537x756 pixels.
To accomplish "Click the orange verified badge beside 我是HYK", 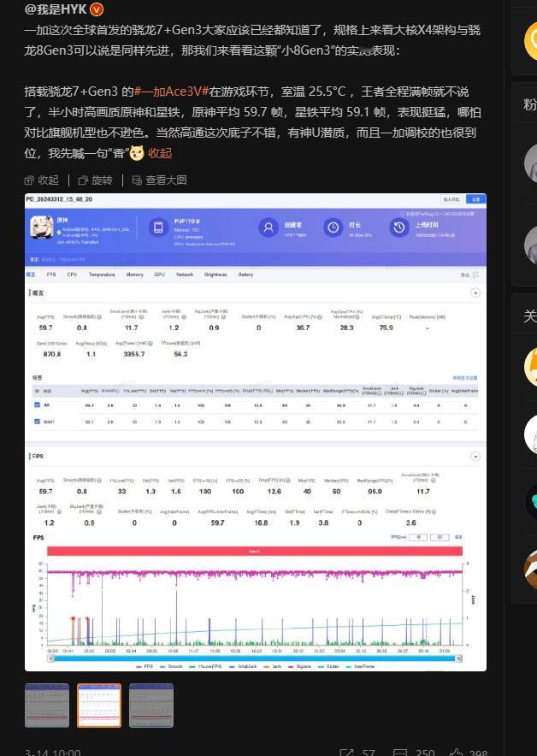I will click(x=97, y=9).
